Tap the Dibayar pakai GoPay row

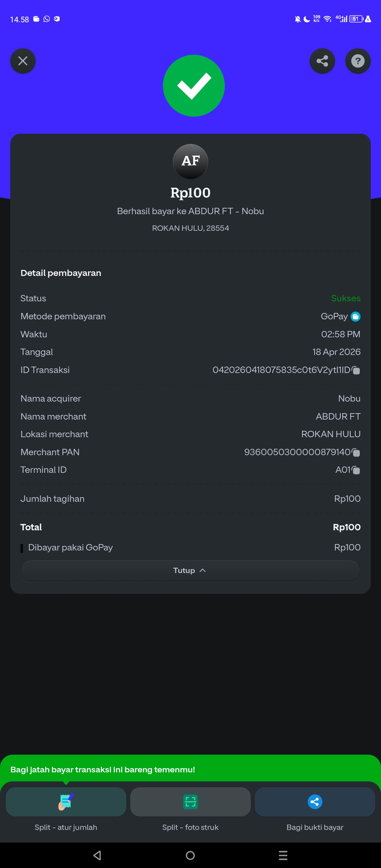click(71, 548)
